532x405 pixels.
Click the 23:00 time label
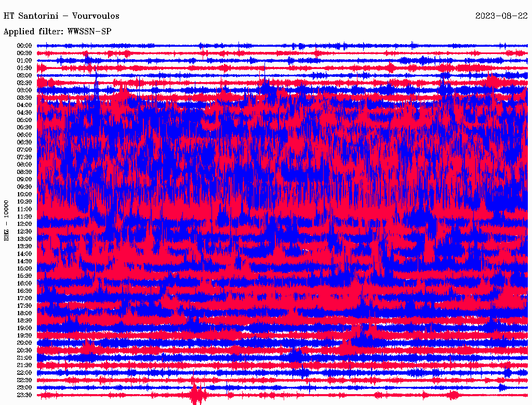[x=24, y=387]
